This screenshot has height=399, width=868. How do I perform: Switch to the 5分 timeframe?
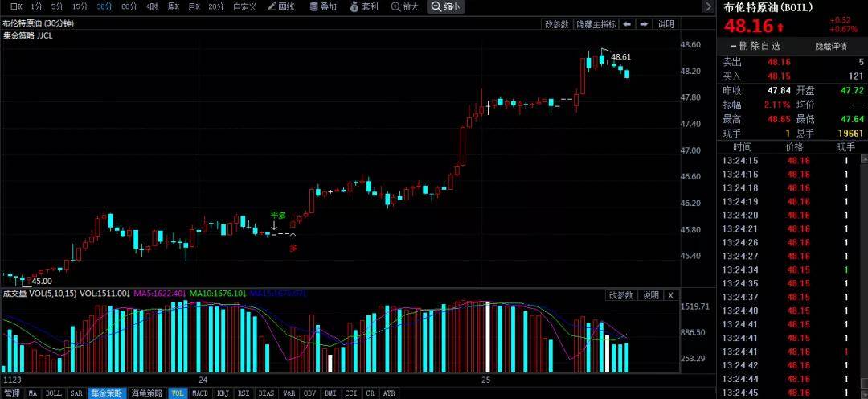point(57,6)
